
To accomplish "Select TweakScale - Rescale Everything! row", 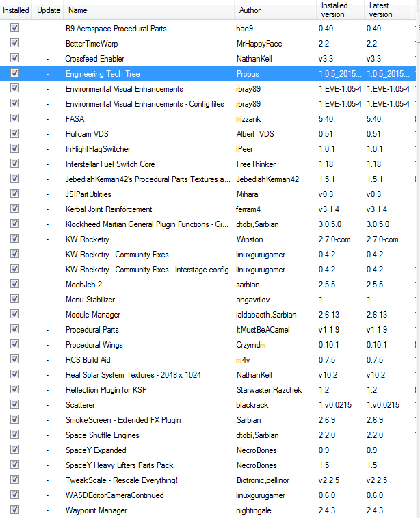I will click(208, 480).
